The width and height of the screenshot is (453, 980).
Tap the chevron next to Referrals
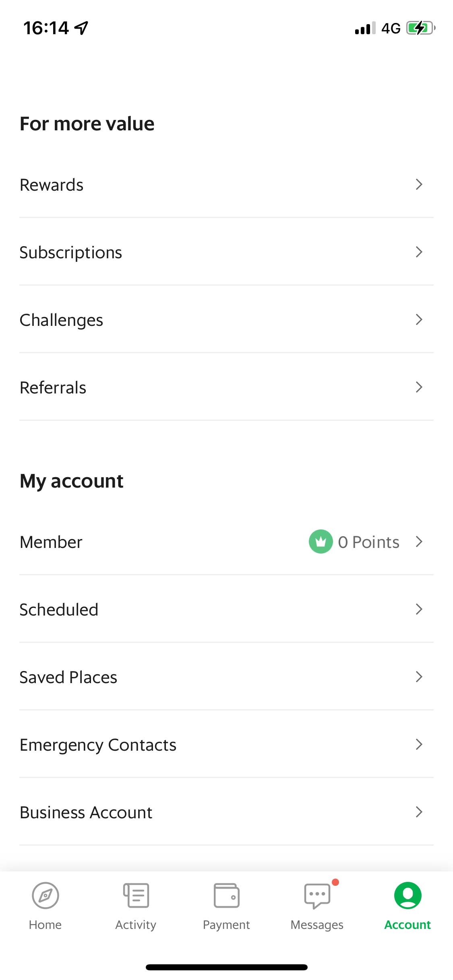(419, 387)
